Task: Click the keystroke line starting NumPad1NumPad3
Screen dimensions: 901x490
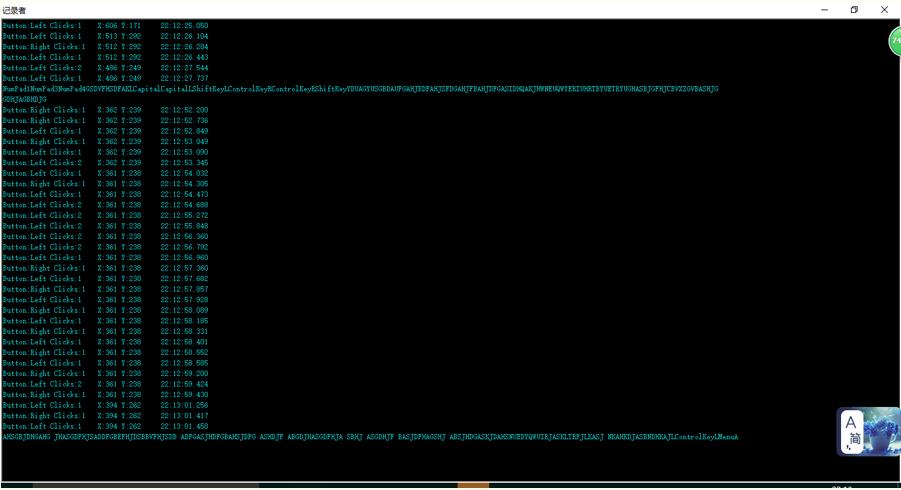Action: (x=360, y=89)
